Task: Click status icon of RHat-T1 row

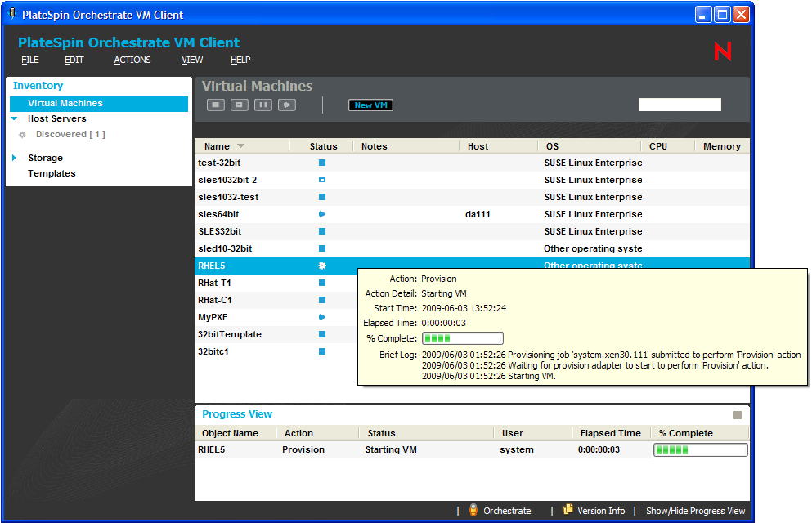Action: click(x=322, y=283)
